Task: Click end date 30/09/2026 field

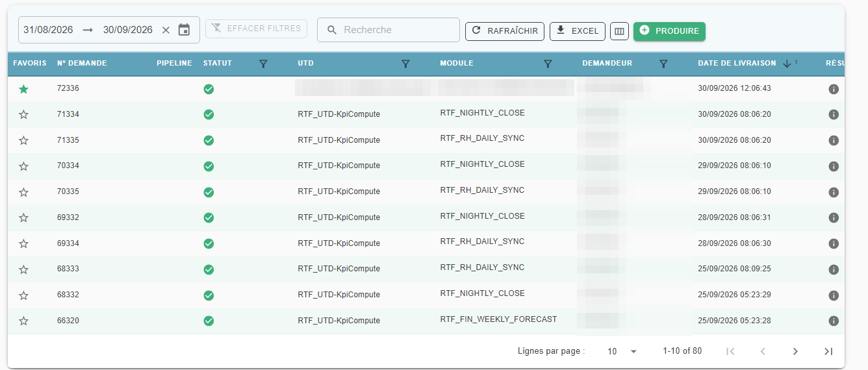Action: (128, 30)
